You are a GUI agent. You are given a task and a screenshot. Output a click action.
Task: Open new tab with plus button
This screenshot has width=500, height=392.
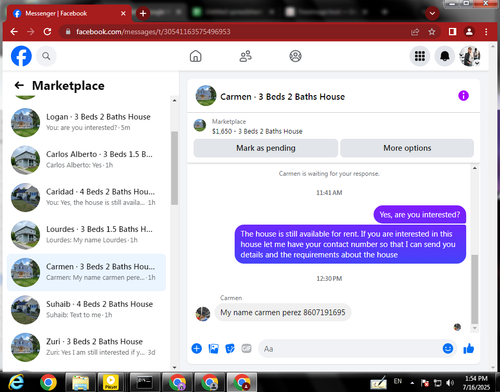point(143,13)
